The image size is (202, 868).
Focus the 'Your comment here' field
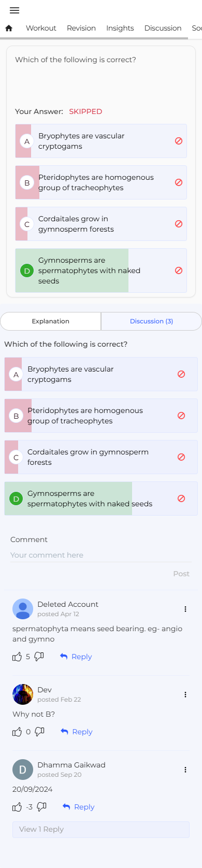pos(101,555)
